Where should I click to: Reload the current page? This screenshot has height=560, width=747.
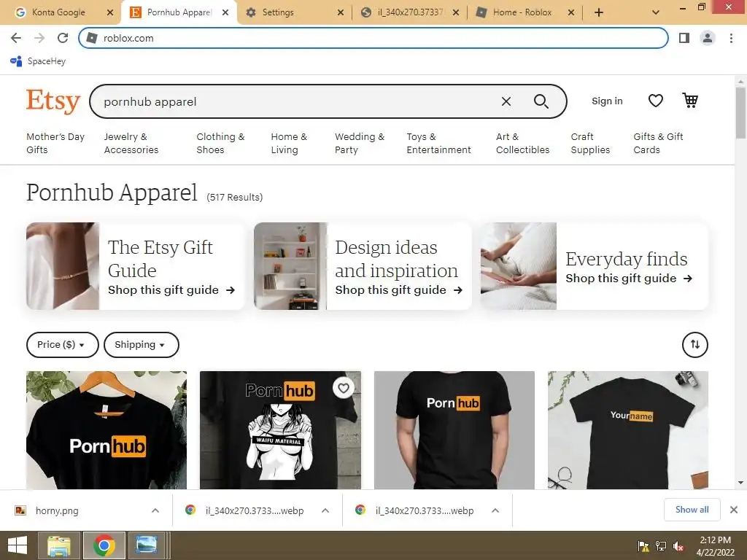point(63,38)
